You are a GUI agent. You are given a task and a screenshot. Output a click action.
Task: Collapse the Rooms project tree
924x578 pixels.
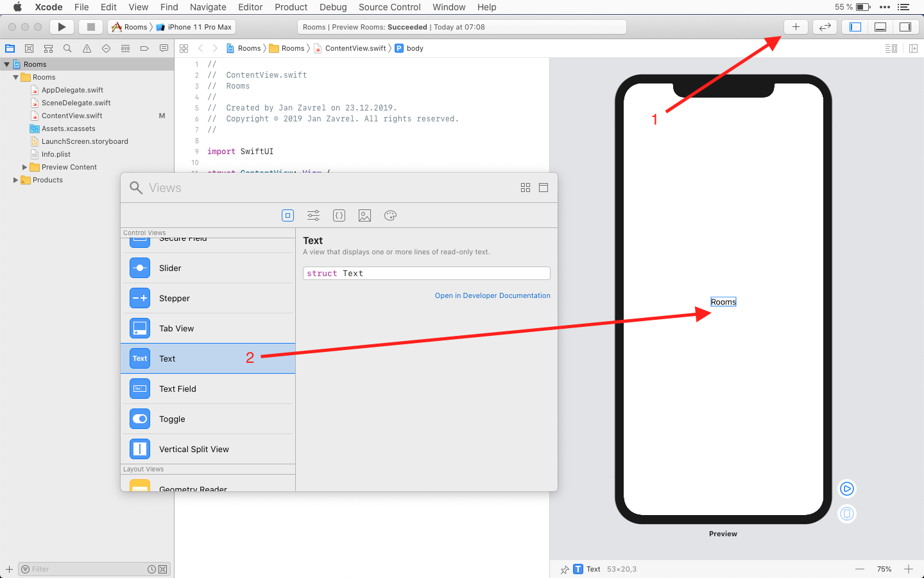coord(6,64)
